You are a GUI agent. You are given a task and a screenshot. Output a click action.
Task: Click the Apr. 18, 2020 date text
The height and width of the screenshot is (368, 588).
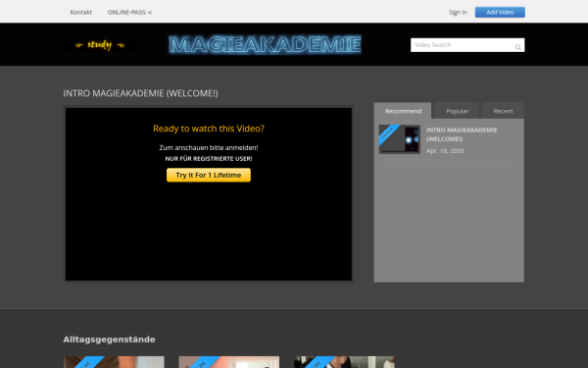(445, 151)
